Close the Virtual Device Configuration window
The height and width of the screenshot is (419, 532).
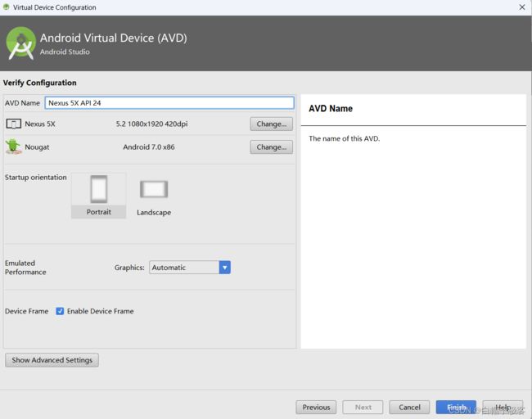point(522,7)
